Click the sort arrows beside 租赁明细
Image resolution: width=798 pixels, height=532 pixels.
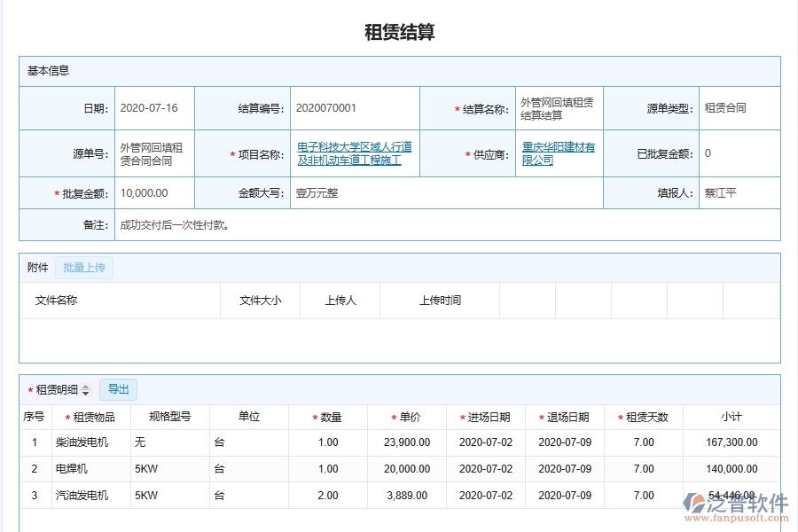pyautogui.click(x=84, y=389)
